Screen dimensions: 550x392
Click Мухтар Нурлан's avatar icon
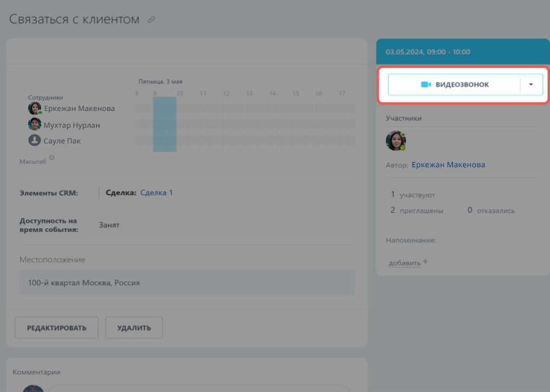35,125
